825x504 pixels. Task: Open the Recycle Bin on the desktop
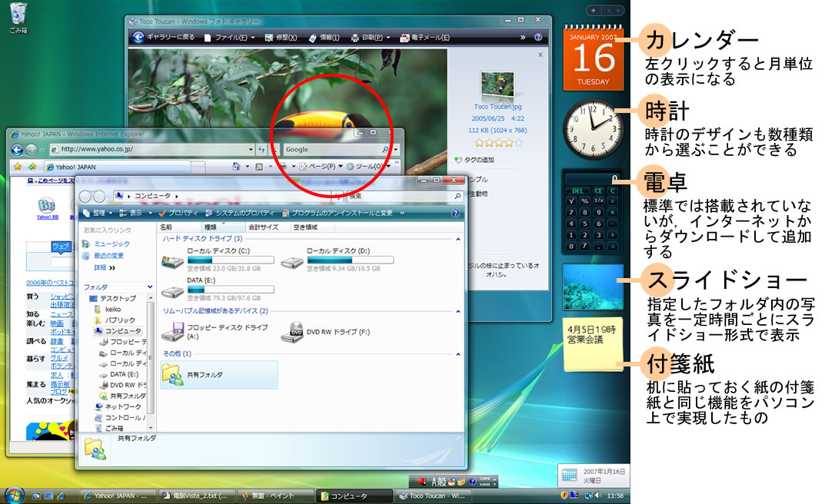pos(18,15)
